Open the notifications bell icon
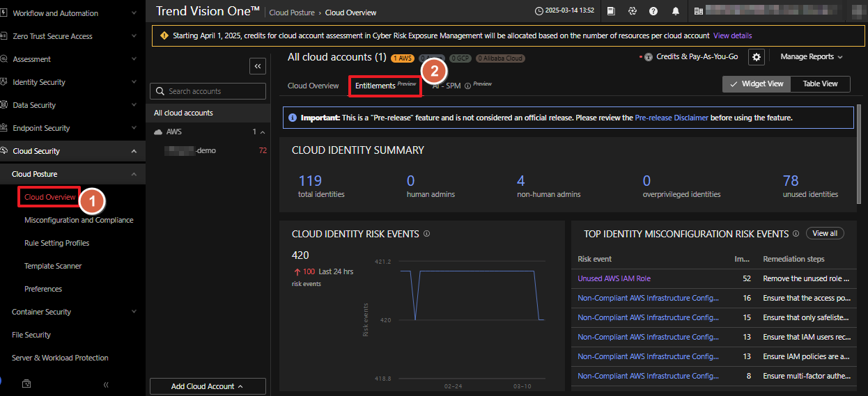Image resolution: width=868 pixels, height=396 pixels. pyautogui.click(x=675, y=12)
